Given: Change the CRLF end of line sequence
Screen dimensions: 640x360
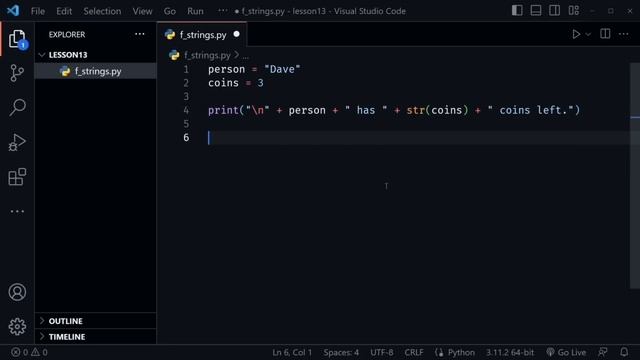Looking at the screenshot, I should click(413, 352).
